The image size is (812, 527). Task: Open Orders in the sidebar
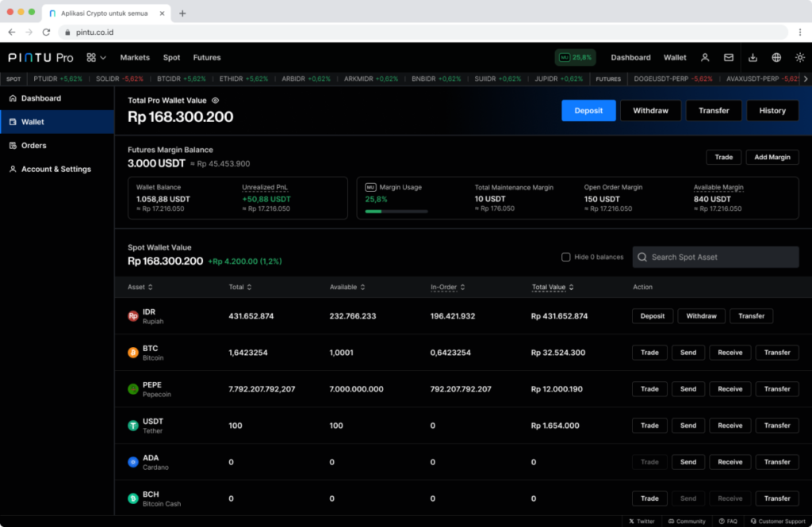tap(57, 146)
